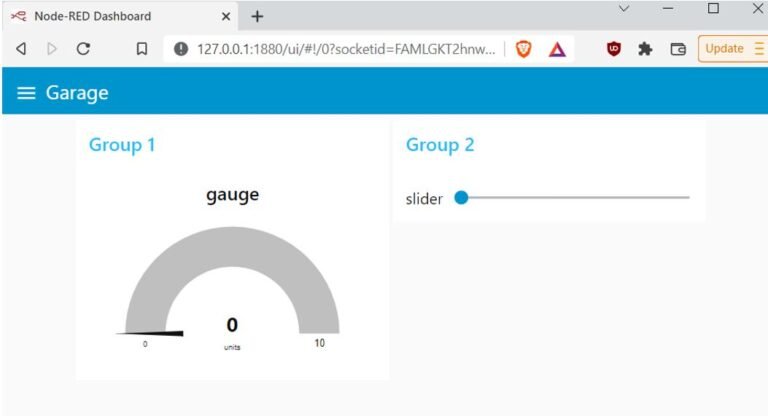The height and width of the screenshot is (416, 768).
Task: Close the Node-RED Dashboard tab
Action: point(226,17)
